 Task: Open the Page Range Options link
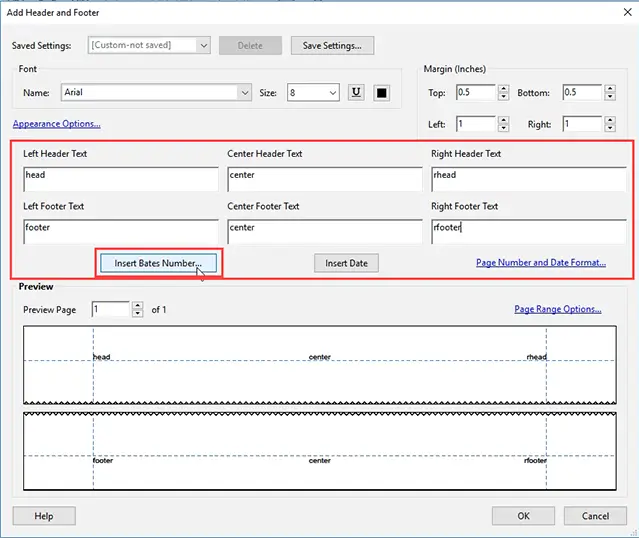coord(557,309)
